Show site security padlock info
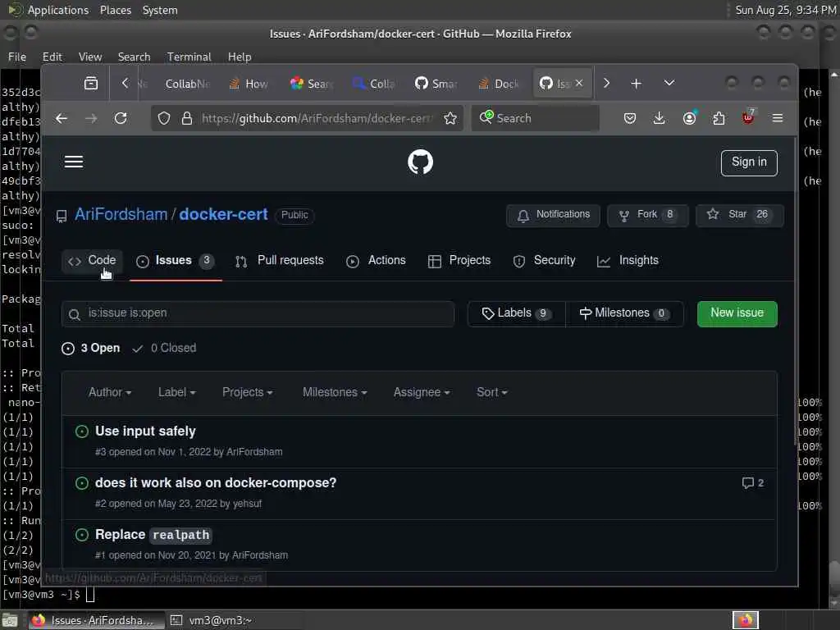Image resolution: width=840 pixels, height=630 pixels. pyautogui.click(x=186, y=118)
